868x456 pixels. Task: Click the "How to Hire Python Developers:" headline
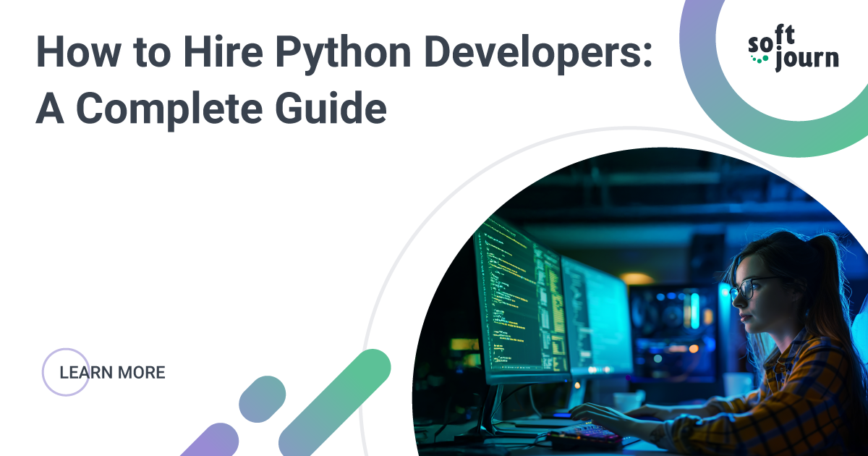point(344,55)
